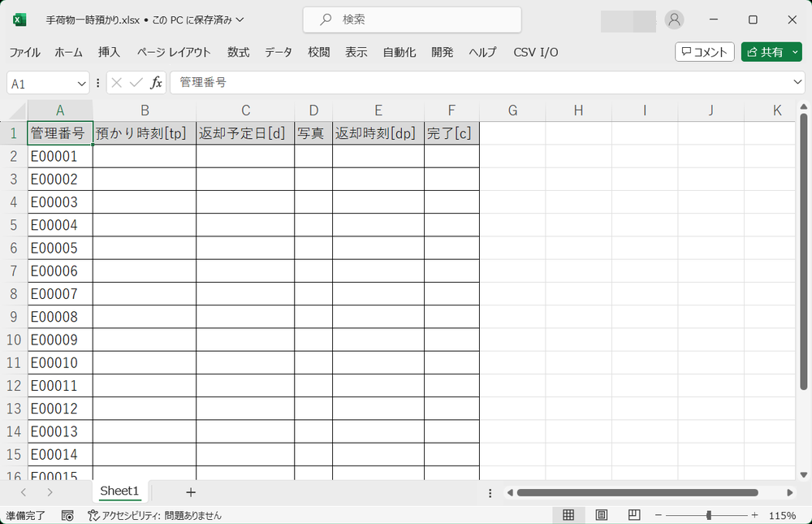
Task: Open the ファイル menu
Action: pos(25,52)
